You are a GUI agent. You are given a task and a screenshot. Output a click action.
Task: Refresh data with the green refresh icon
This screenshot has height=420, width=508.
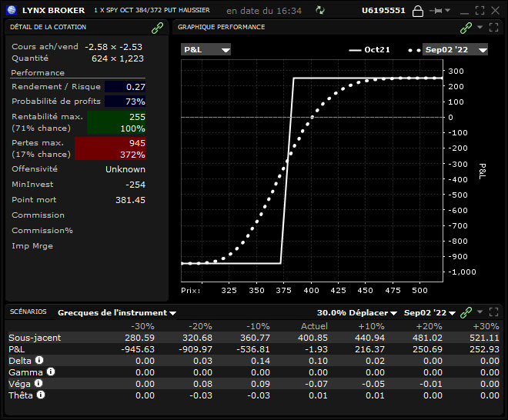point(320,10)
